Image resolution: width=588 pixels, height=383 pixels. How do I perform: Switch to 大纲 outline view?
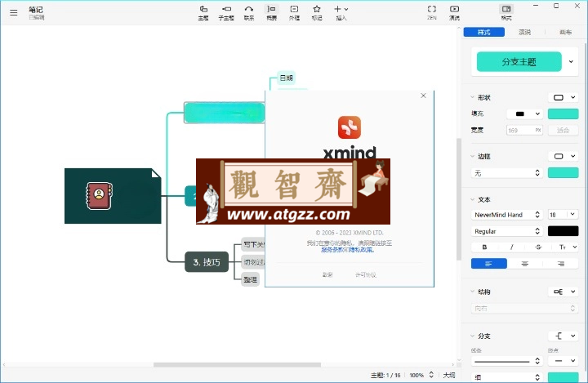(x=449, y=375)
